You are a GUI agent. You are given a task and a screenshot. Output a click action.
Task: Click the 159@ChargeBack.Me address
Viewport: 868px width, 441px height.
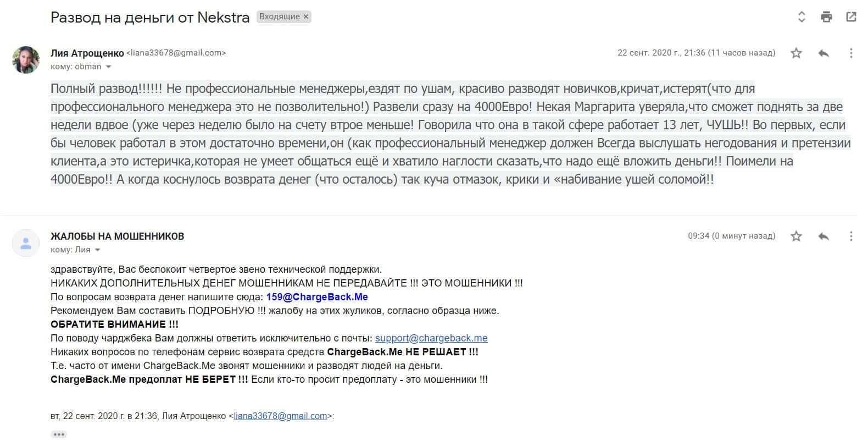point(317,297)
